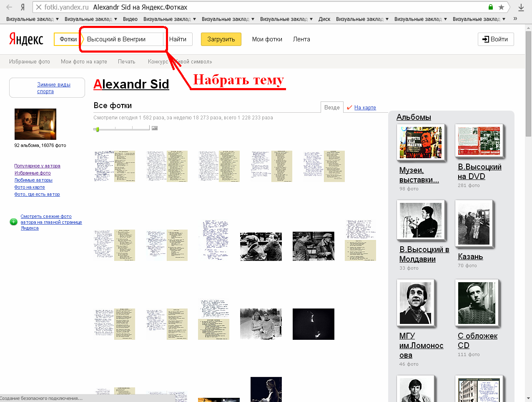Open the Зимние виды спорта link
Viewport: 532px width, 402px height.
tap(54, 88)
